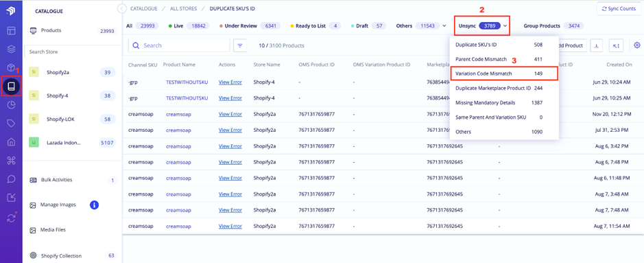Click the Products monitor icon in Catalogue panel
The height and width of the screenshot is (263, 644).
[x=34, y=30]
